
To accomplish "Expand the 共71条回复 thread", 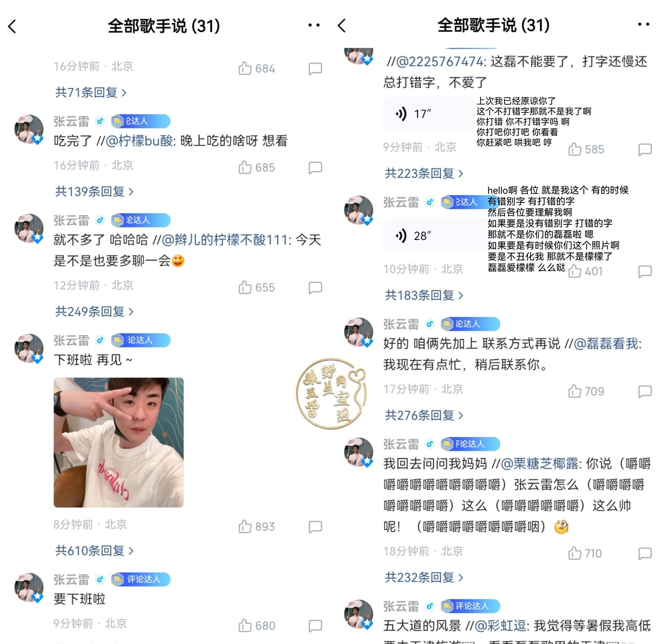I will click(x=91, y=93).
